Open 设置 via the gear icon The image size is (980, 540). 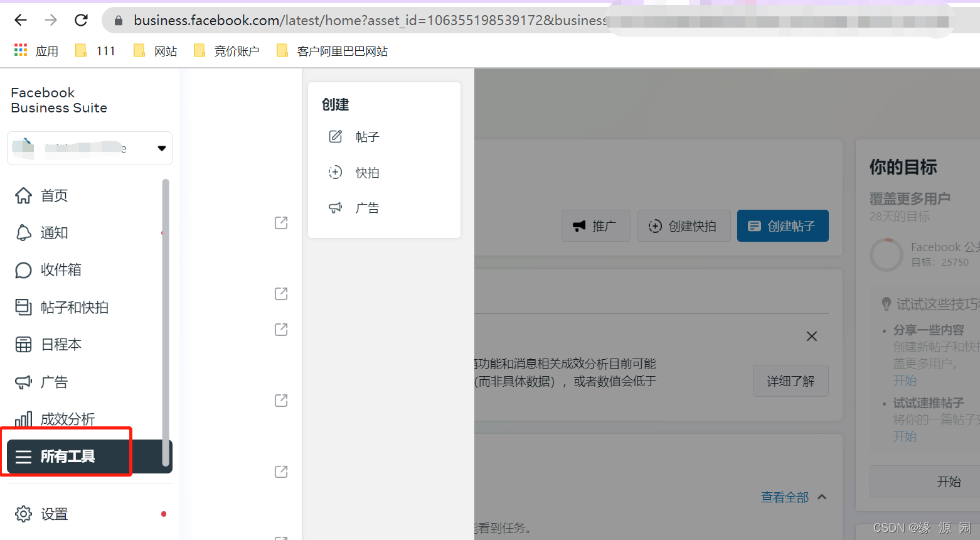(x=23, y=514)
